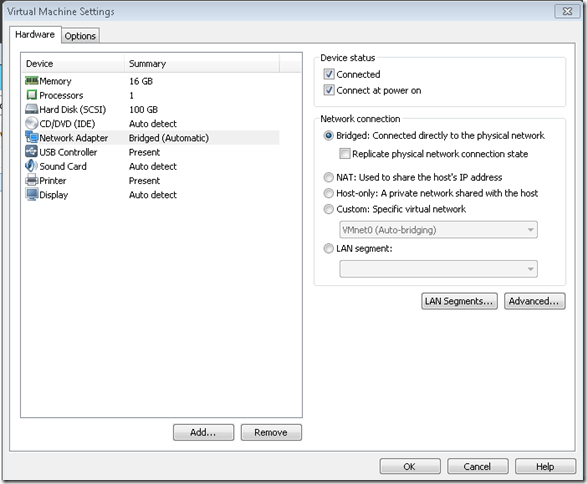Select the CD/DVD (IDE) row label
The image size is (587, 484).
point(67,124)
